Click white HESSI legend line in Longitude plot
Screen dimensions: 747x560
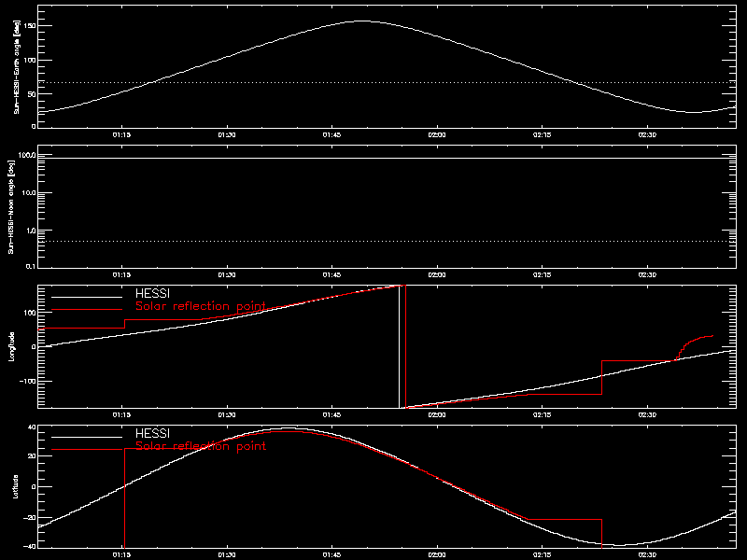click(x=87, y=297)
